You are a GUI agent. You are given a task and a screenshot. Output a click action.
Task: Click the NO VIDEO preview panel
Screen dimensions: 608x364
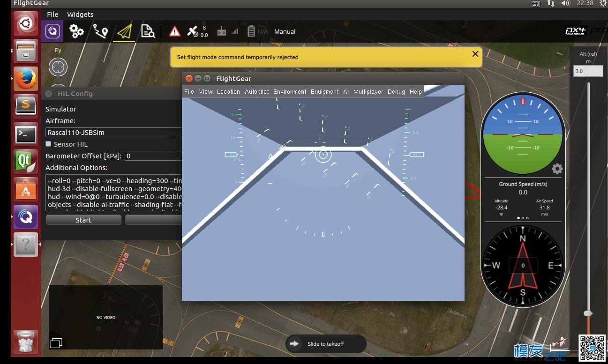(106, 317)
